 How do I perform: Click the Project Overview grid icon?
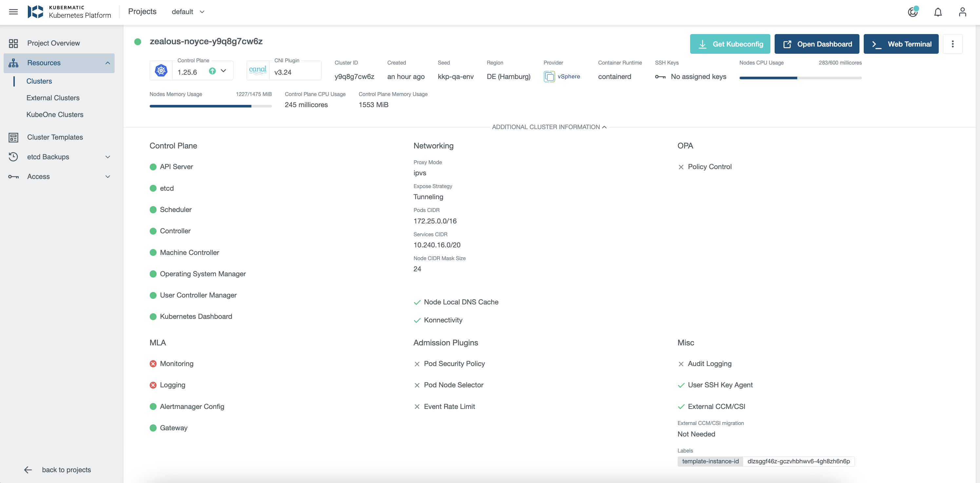(13, 43)
